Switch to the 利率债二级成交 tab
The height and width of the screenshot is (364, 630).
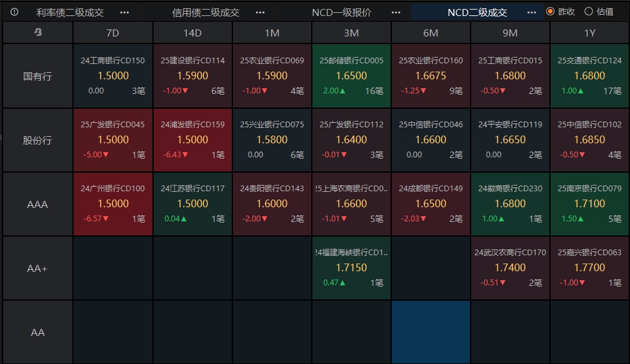pos(70,12)
